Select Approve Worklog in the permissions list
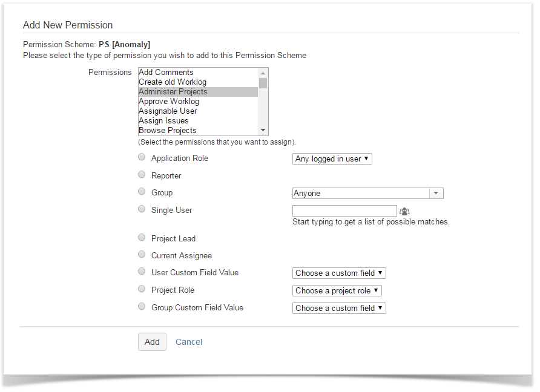Image resolution: width=540 pixels, height=392 pixels. tap(169, 102)
